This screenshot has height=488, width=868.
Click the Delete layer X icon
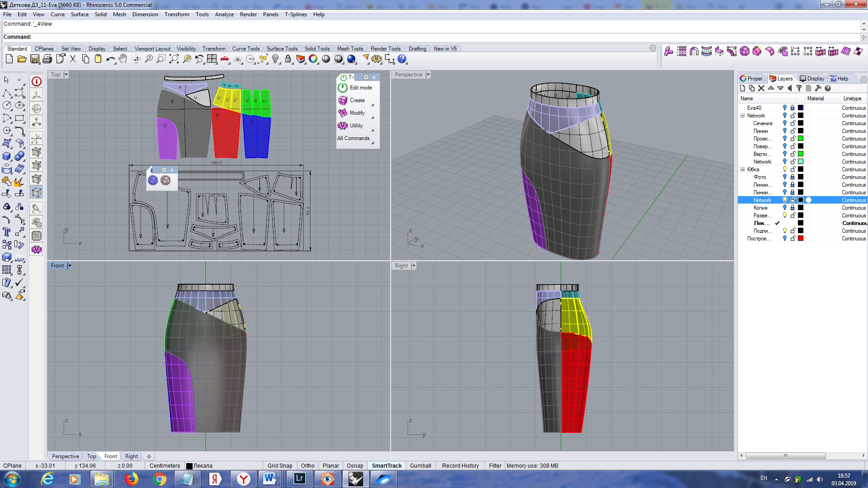pyautogui.click(x=761, y=89)
